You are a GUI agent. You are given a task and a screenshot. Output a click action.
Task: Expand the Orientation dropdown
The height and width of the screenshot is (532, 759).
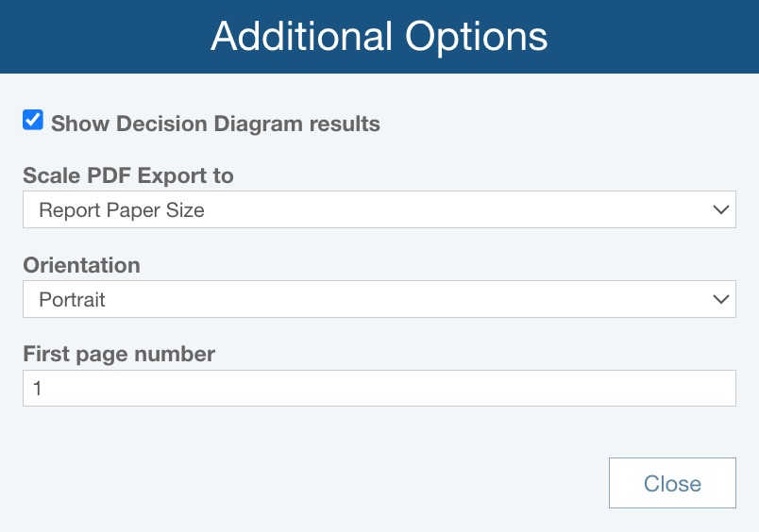[x=379, y=299]
